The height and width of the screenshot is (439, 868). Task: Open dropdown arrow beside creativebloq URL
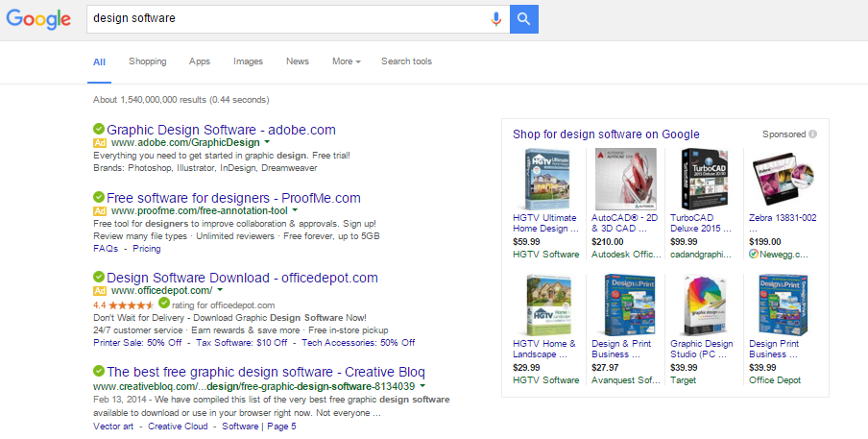pyautogui.click(x=422, y=386)
